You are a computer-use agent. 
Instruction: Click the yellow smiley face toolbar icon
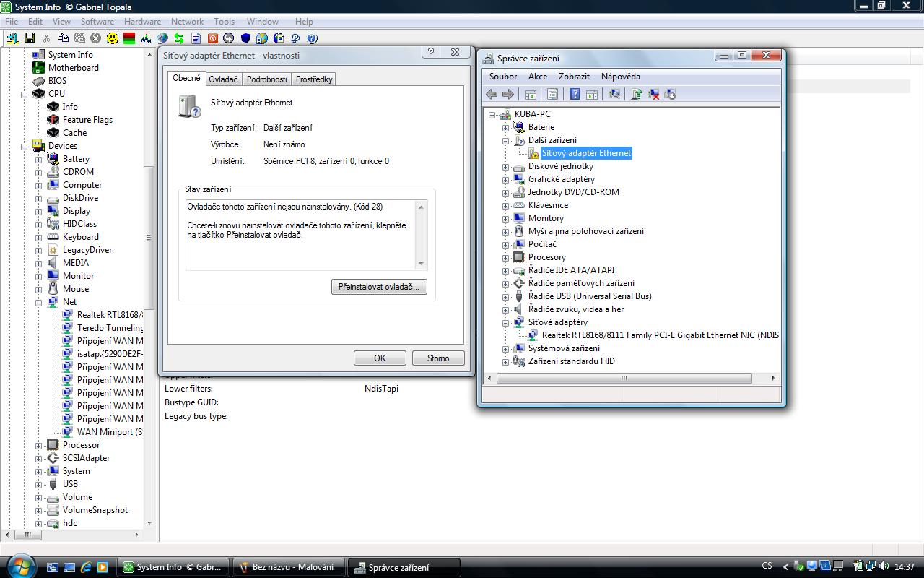click(x=113, y=38)
